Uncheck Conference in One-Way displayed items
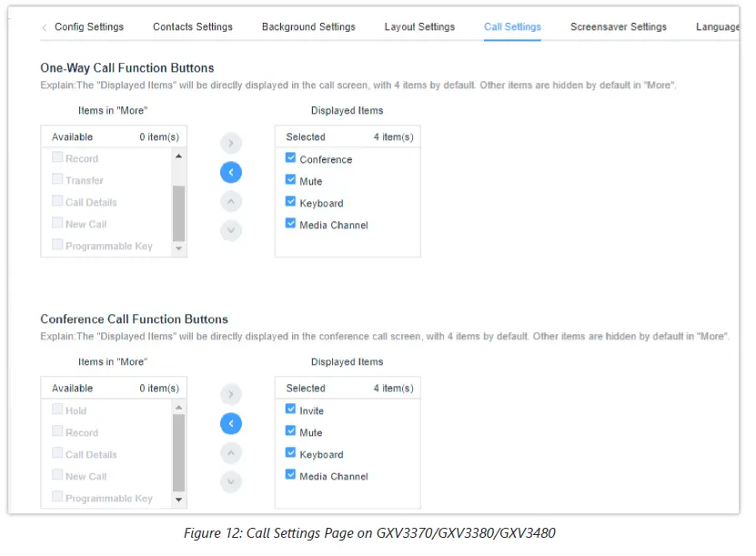The height and width of the screenshot is (556, 756). coord(290,157)
